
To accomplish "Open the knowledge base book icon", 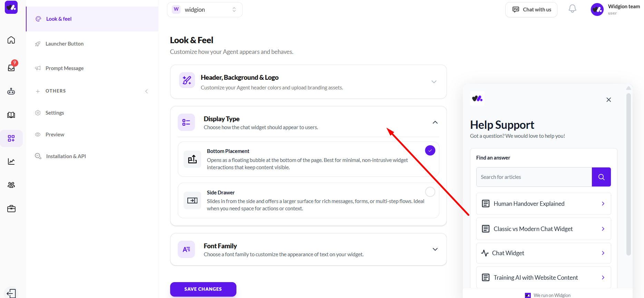I will [x=11, y=115].
